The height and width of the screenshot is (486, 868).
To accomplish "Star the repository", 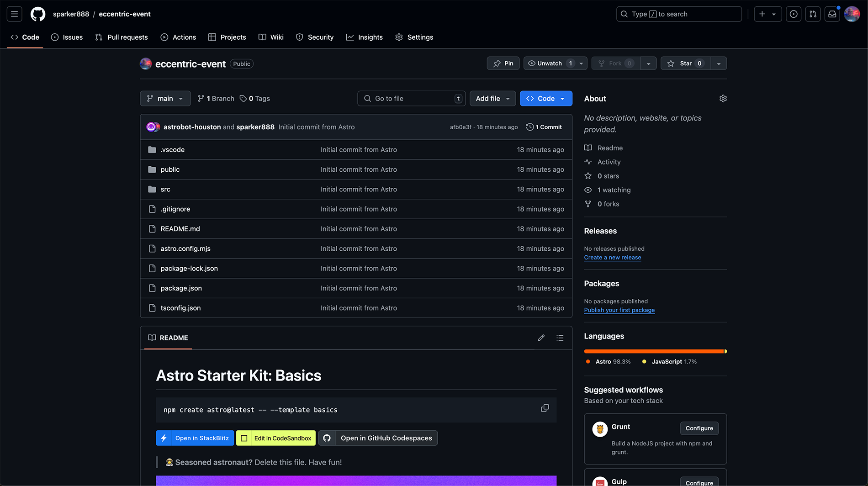I will [x=685, y=63].
